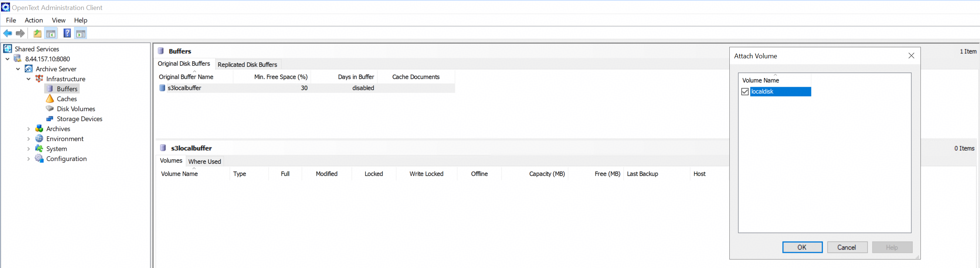Sort volumes by Modified column
This screenshot has width=980, height=268.
pyautogui.click(x=327, y=174)
